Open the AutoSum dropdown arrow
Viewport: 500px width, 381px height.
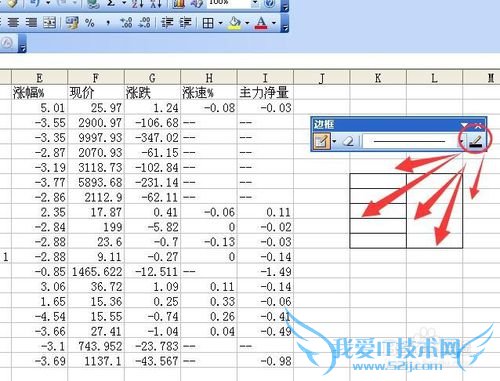click(124, 3)
